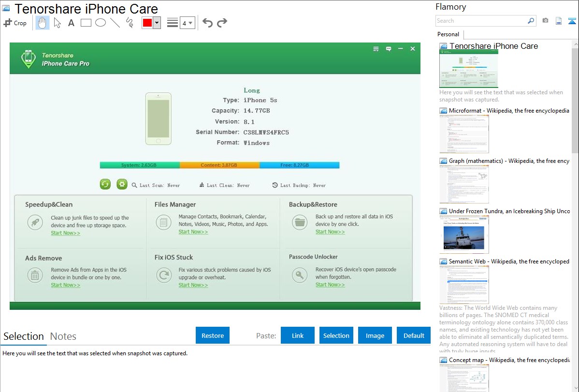The image size is (579, 392).
Task: Open iPhone Care Pro menu icon
Action: [376, 49]
